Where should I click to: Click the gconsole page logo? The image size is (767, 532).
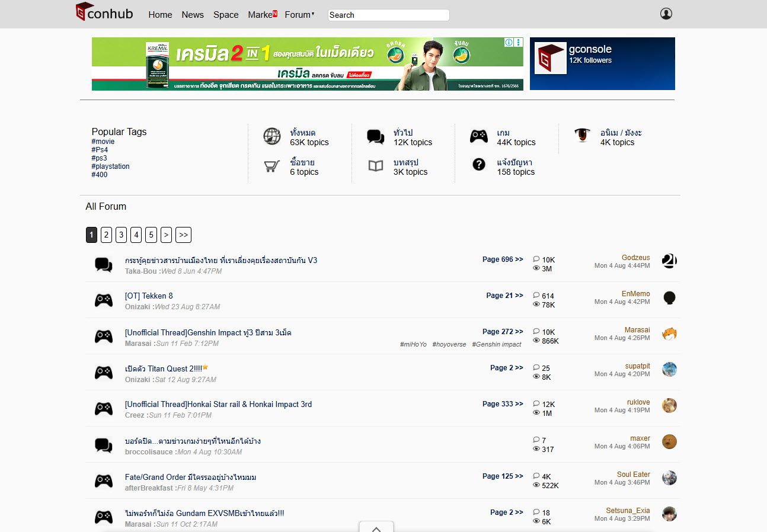point(551,59)
